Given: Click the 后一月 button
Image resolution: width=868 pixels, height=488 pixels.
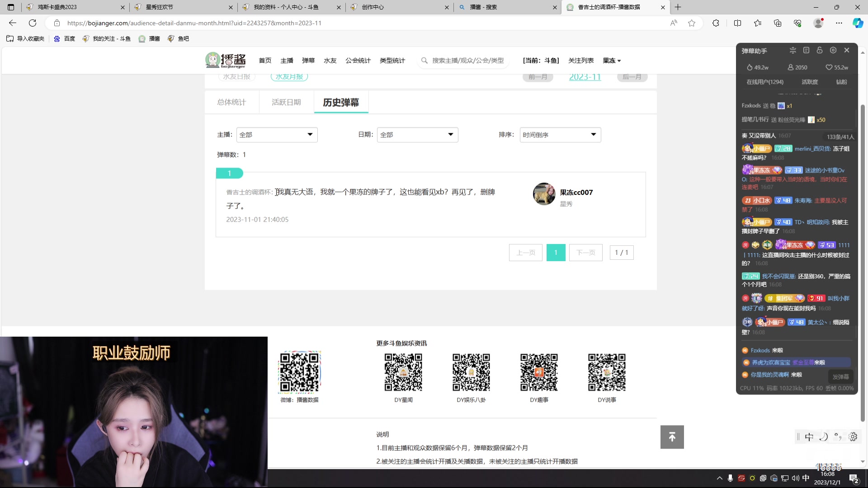Looking at the screenshot, I should [632, 77].
